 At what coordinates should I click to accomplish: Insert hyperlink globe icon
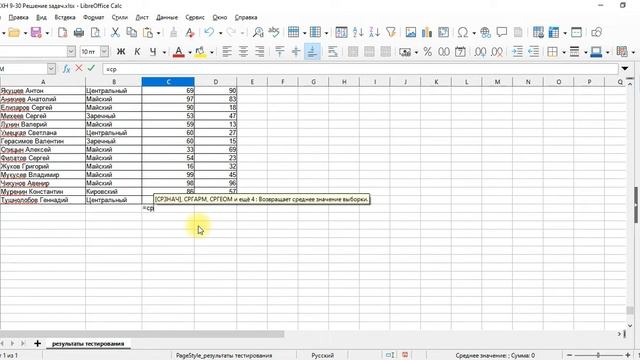(485, 32)
